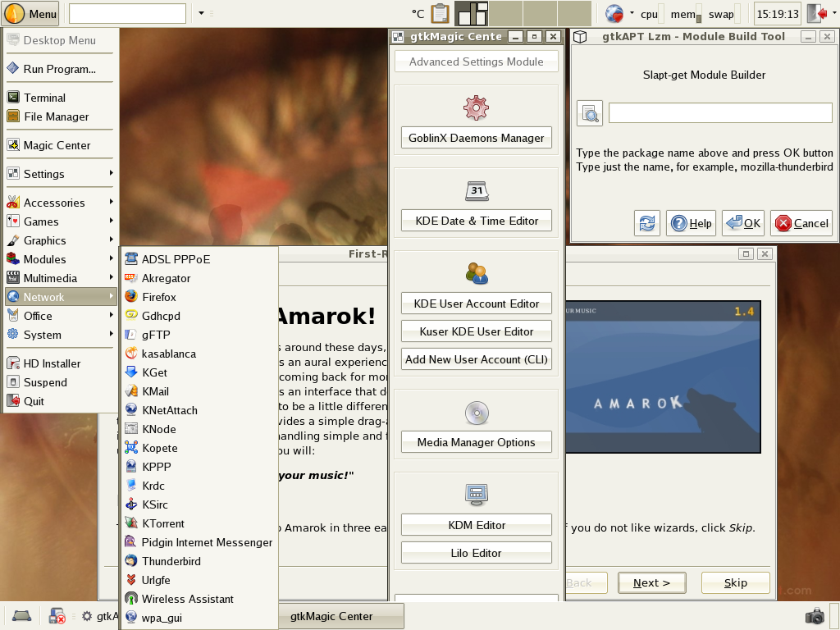Expand the Accessories submenu
The height and width of the screenshot is (630, 840).
pyautogui.click(x=60, y=203)
